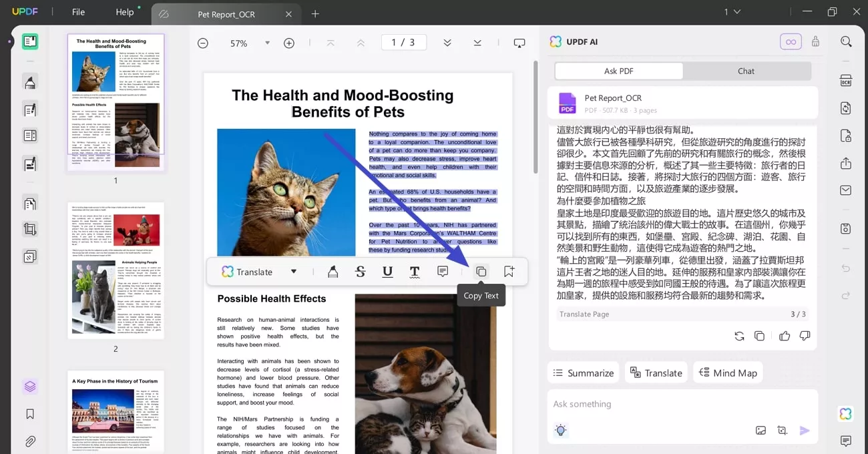Highlight selected text with highlighter icon

pyautogui.click(x=333, y=272)
